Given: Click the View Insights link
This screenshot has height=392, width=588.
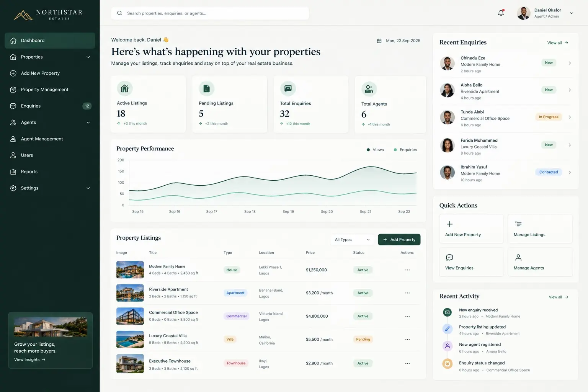Looking at the screenshot, I should (30, 360).
